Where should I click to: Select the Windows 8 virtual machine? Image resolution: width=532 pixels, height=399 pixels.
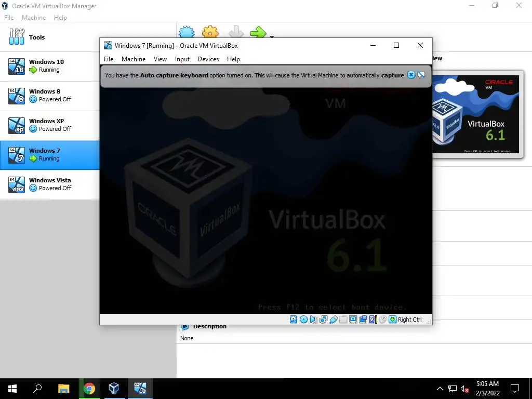tap(49, 96)
